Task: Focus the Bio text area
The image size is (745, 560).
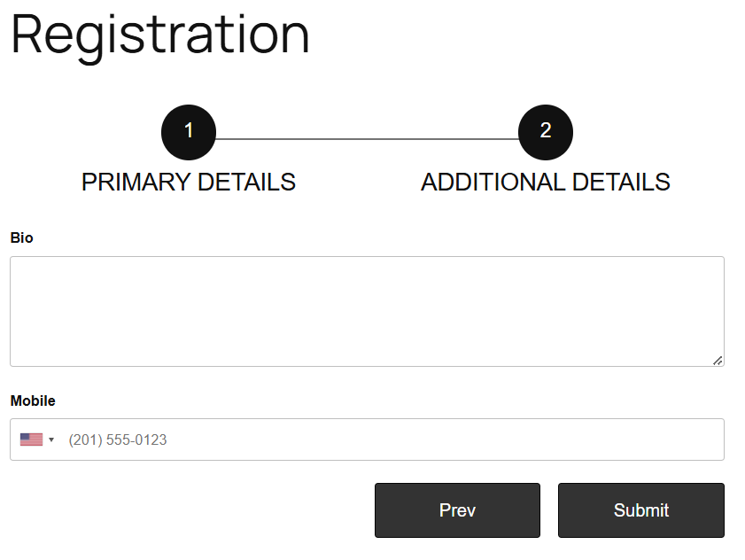Action: click(x=367, y=311)
